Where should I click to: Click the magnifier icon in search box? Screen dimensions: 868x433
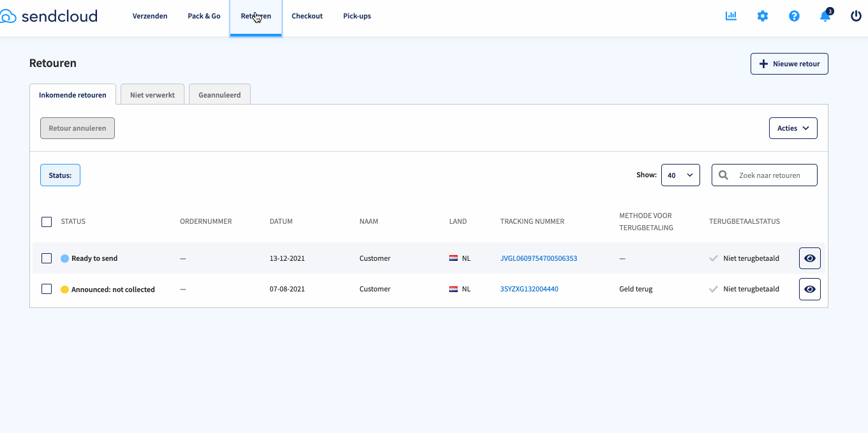tap(724, 175)
